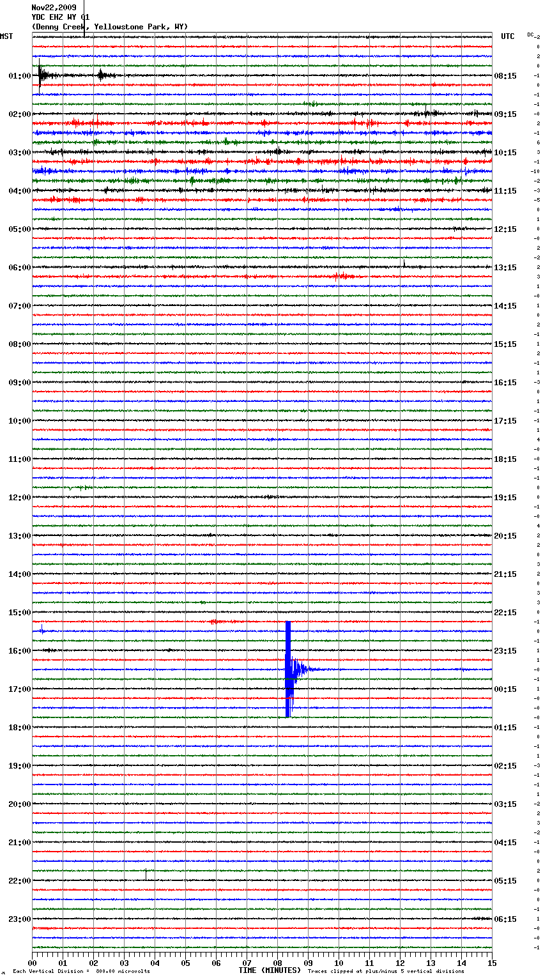Select the 02:00 MST time label
The width and height of the screenshot is (543, 980).
click(19, 114)
